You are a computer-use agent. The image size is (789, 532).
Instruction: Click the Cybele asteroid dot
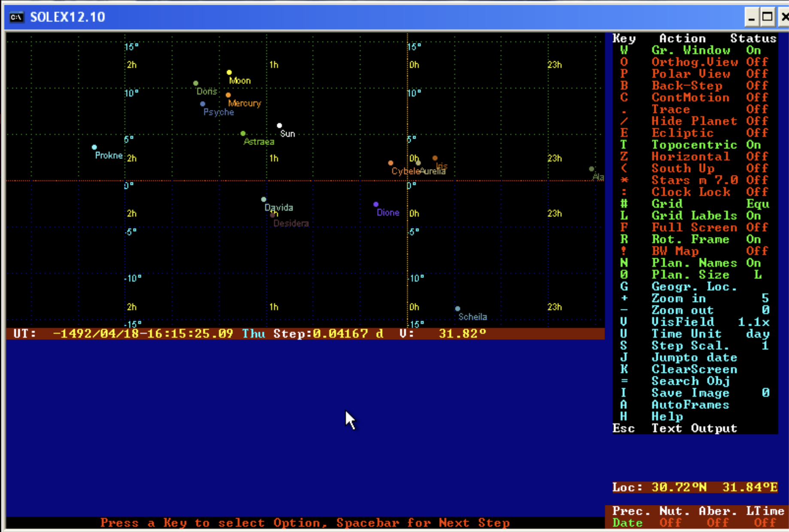pyautogui.click(x=390, y=163)
